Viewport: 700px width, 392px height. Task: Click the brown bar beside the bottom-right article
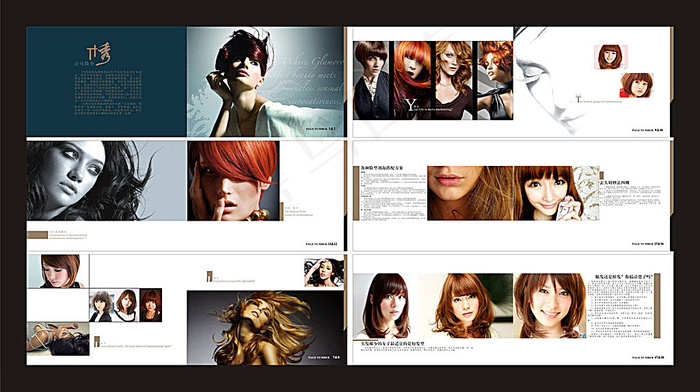tap(657, 306)
